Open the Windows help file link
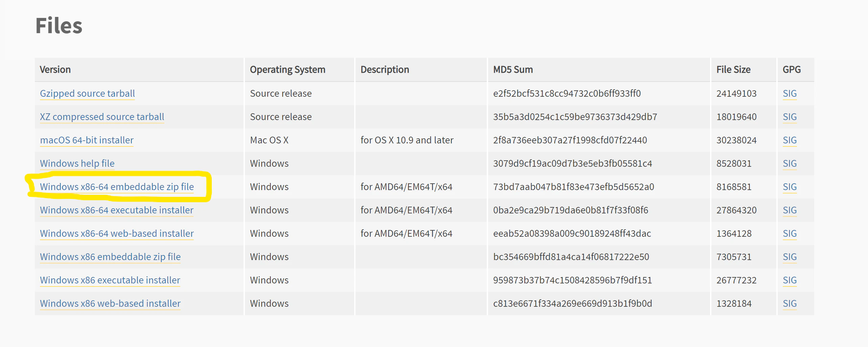The image size is (868, 347). [x=77, y=163]
